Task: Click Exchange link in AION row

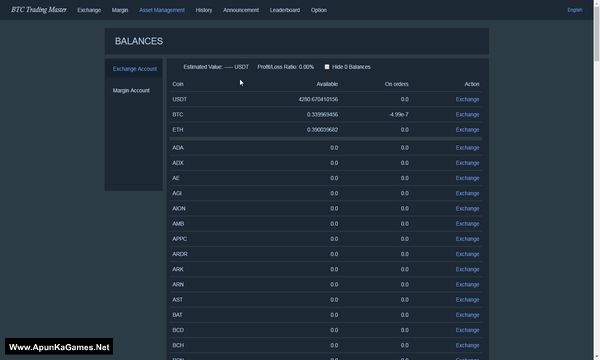Action: [x=467, y=209]
